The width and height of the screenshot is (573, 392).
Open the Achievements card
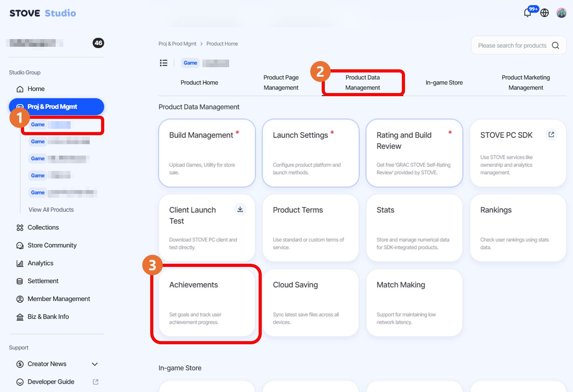coord(207,303)
